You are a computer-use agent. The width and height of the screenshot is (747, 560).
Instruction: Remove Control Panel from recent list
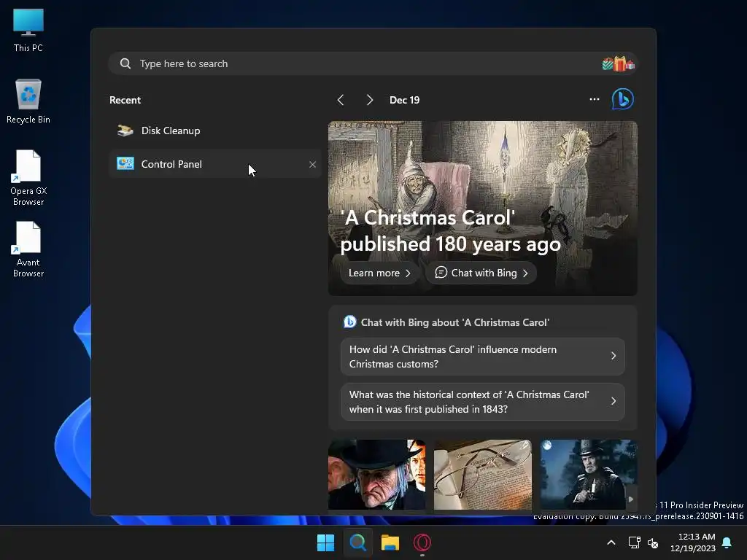312,164
